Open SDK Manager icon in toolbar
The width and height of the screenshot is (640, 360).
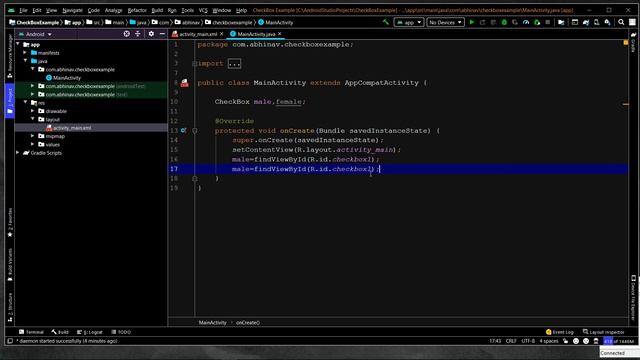point(607,22)
